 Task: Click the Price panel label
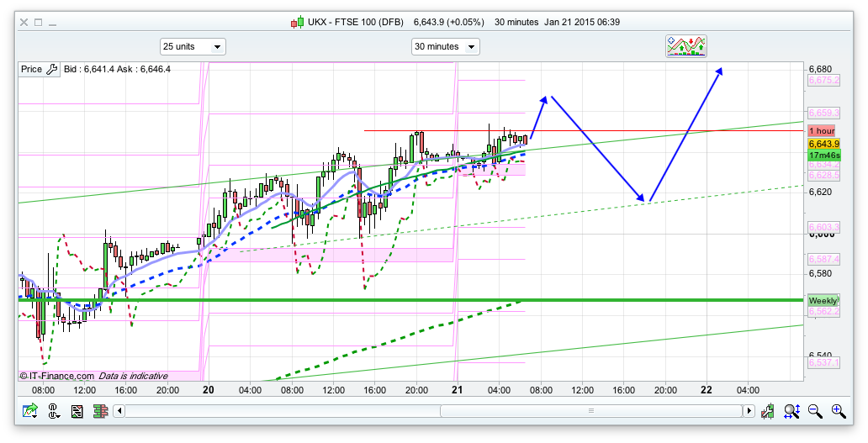pyautogui.click(x=31, y=70)
